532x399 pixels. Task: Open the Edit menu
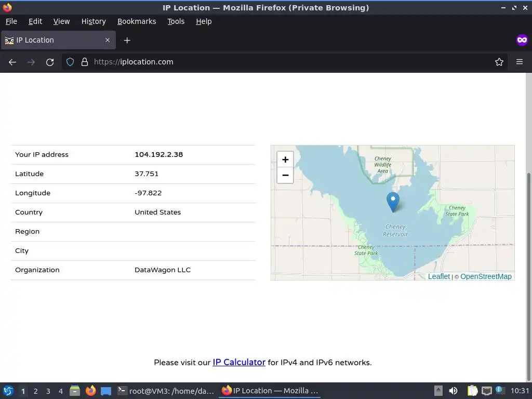[35, 21]
